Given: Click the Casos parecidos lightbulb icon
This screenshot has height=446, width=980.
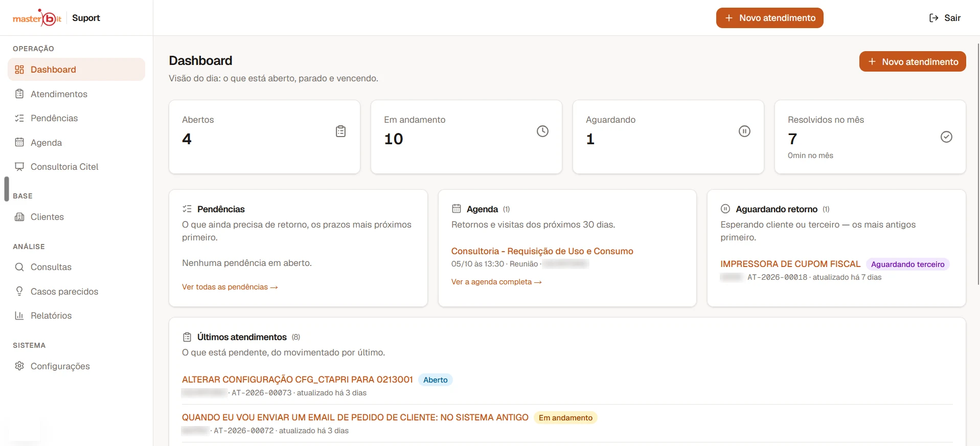Looking at the screenshot, I should point(19,292).
